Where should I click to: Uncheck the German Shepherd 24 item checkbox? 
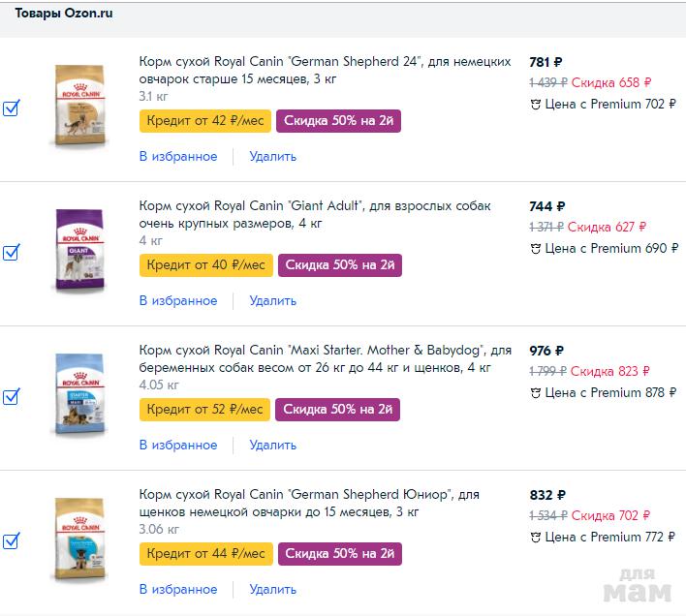click(x=12, y=108)
